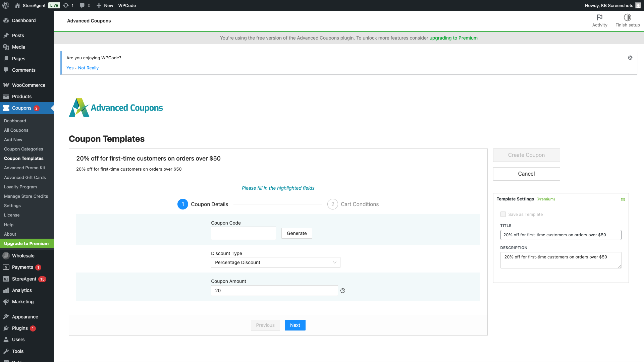Viewport: 644px width, 362px height.
Task: Click the Coupon Amount input field
Action: (274, 291)
